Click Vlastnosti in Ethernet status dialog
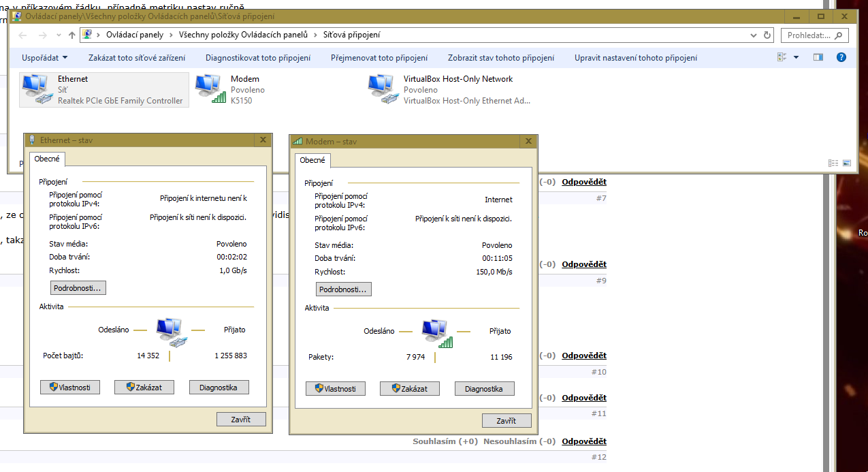The width and height of the screenshot is (868, 472). coord(70,387)
